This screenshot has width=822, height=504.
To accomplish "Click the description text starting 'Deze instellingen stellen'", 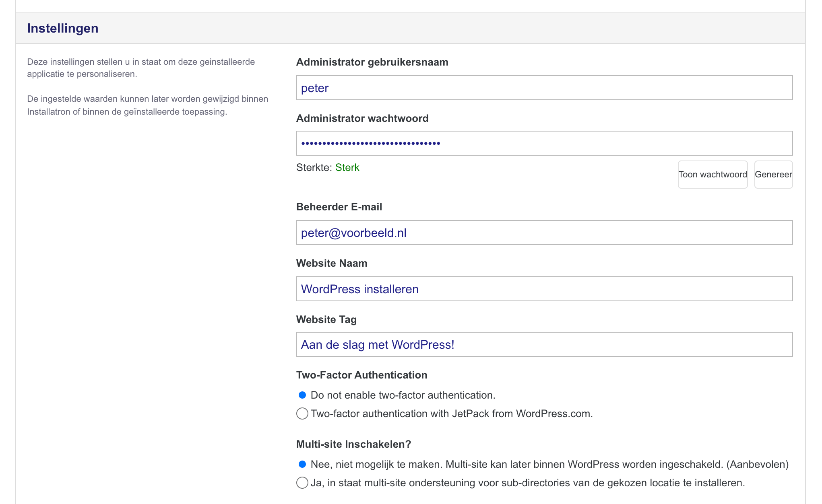I will [141, 68].
